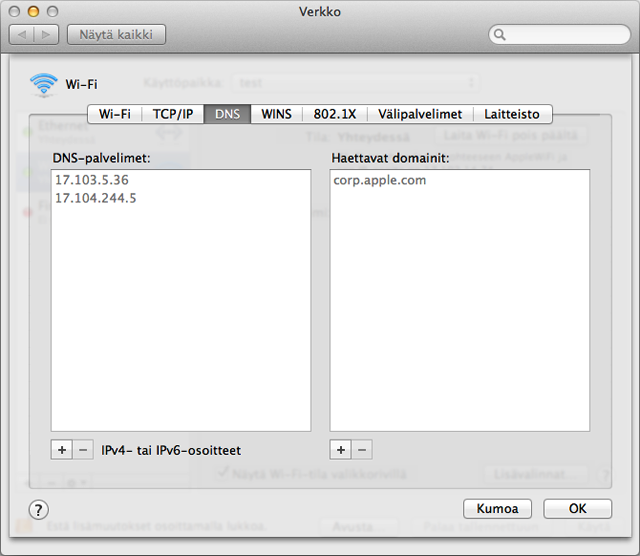Close the Verkko window

[14, 11]
